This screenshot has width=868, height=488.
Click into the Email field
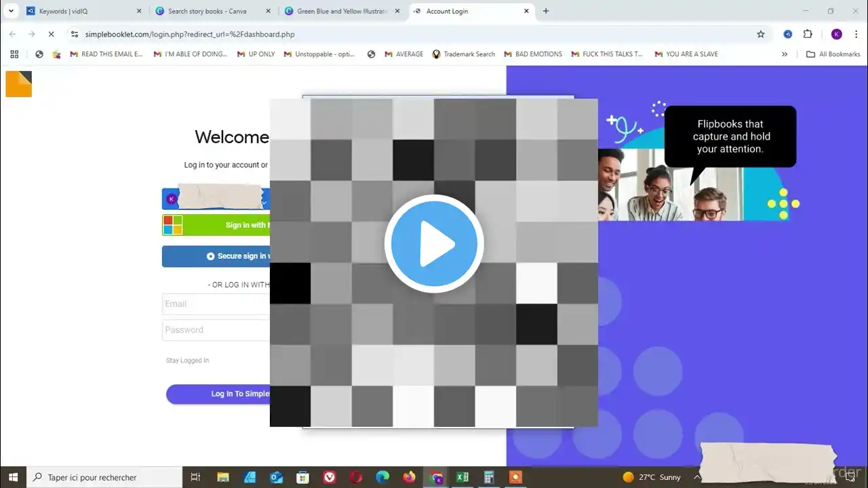point(216,304)
